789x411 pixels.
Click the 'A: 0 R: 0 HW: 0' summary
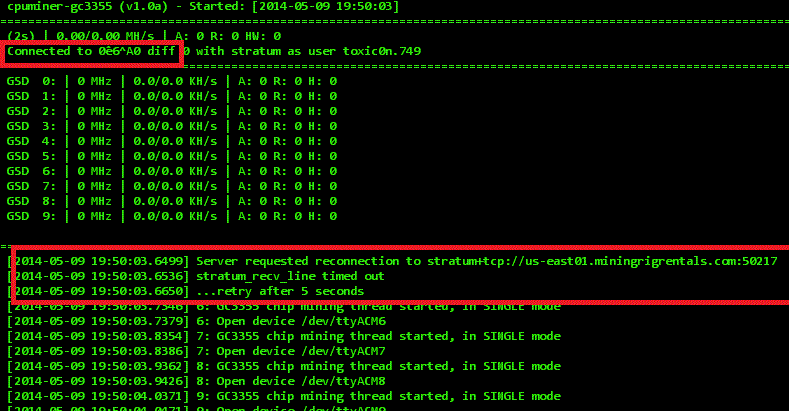[x=228, y=36]
